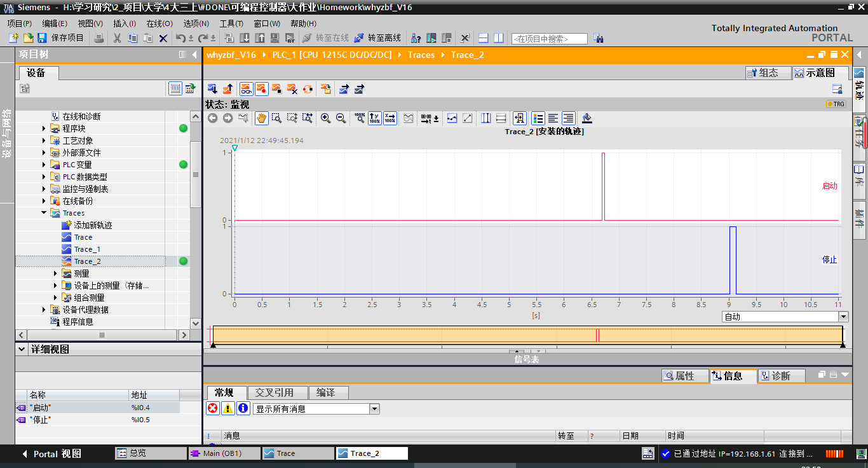Toggle horizontal measurement cursors
The width and height of the screenshot is (868, 468).
(x=501, y=118)
